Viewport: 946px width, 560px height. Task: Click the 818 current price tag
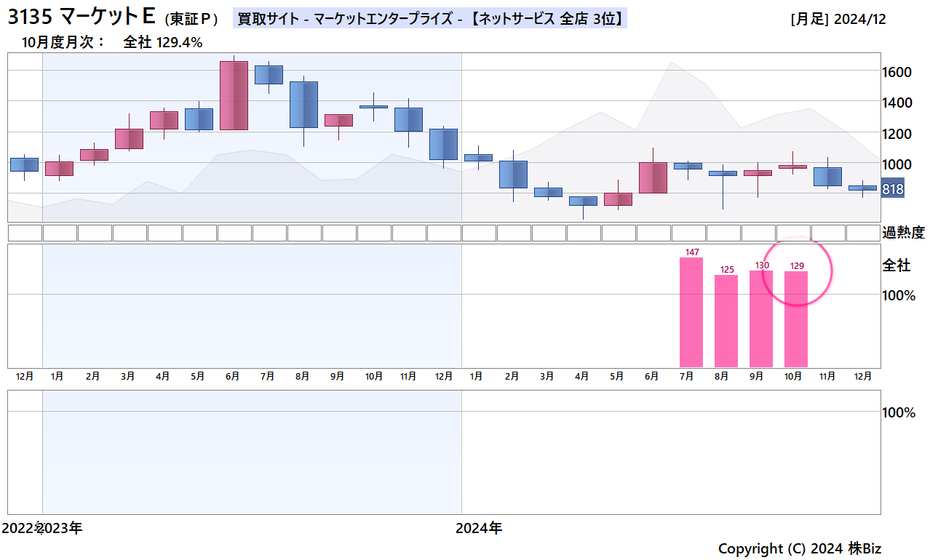click(x=893, y=189)
